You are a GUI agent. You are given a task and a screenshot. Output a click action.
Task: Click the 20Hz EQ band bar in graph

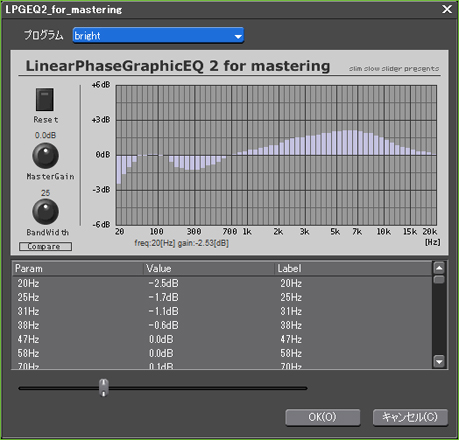click(119, 170)
